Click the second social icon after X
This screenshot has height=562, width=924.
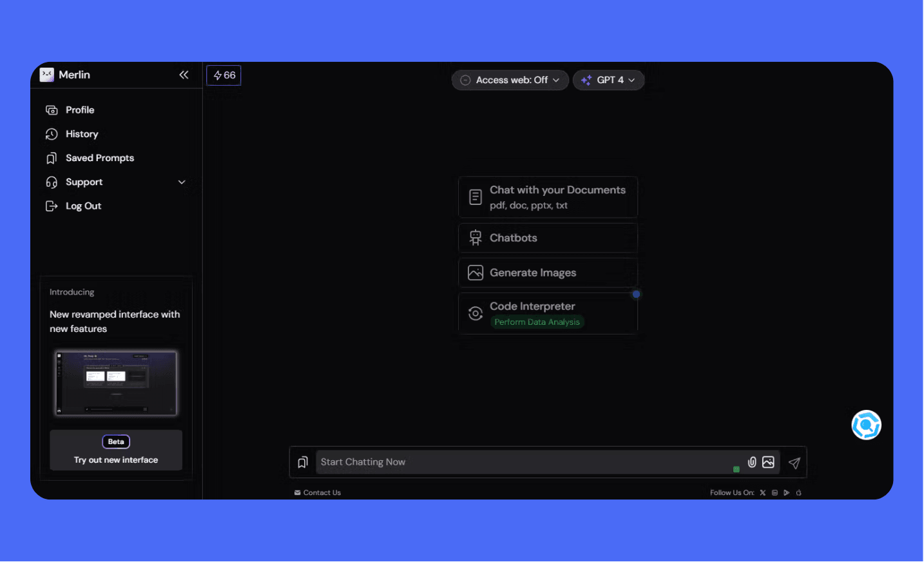(775, 493)
